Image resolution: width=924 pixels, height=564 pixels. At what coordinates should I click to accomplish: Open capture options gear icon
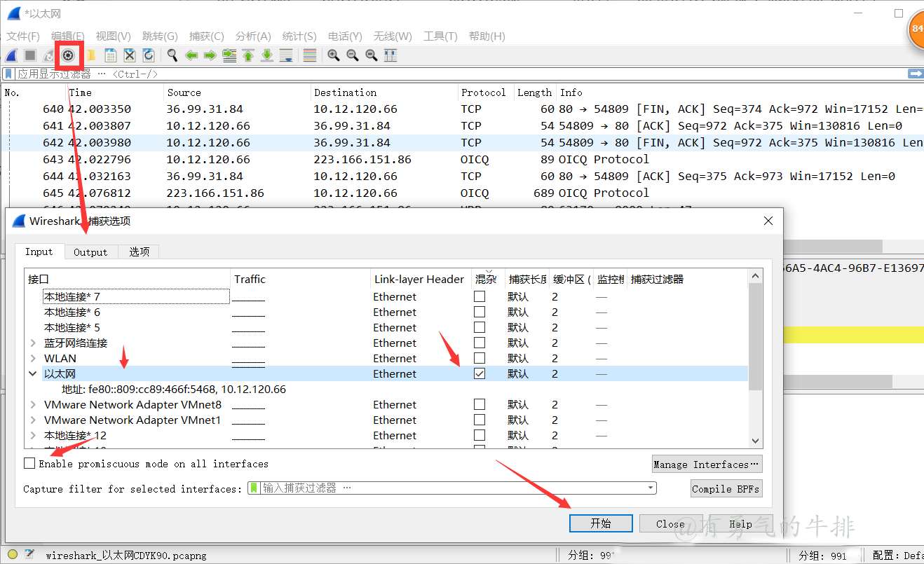tap(68, 55)
